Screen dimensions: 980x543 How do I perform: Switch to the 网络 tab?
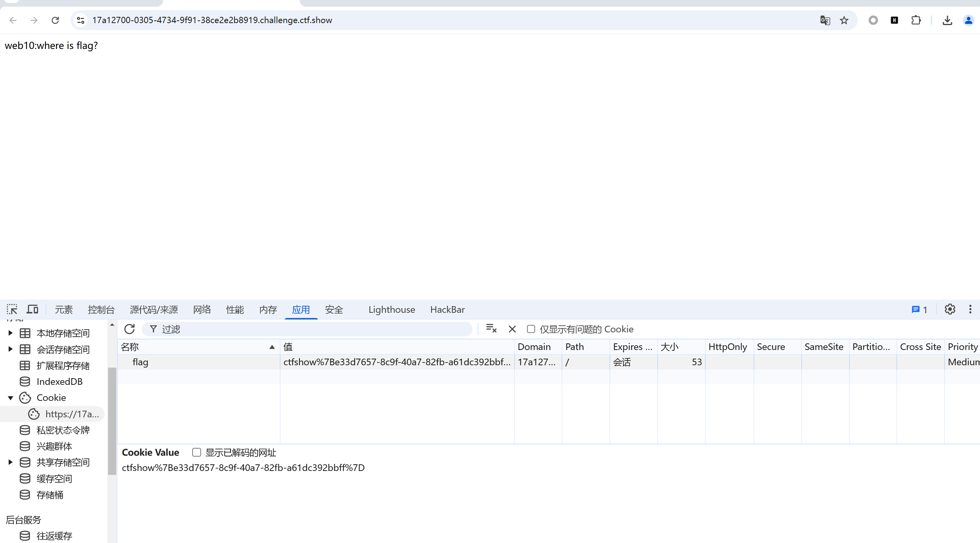click(x=202, y=310)
